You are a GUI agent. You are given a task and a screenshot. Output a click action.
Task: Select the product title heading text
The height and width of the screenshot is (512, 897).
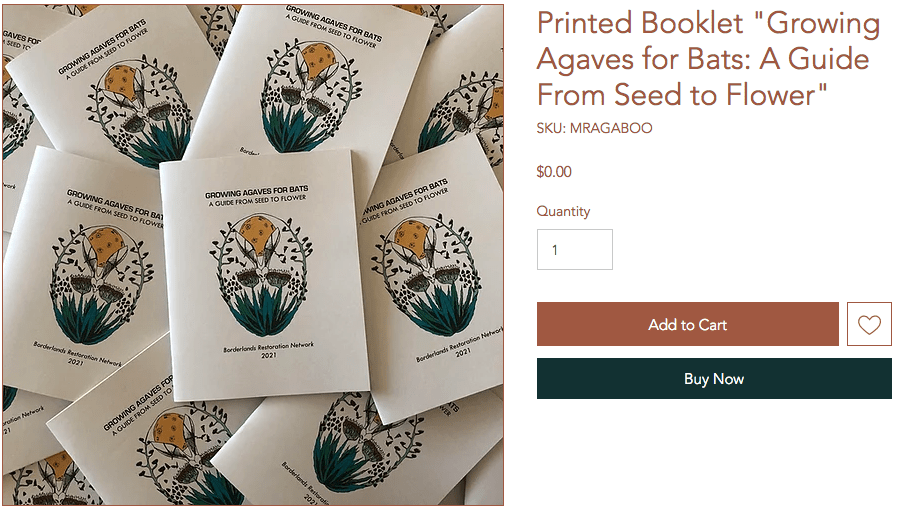coord(708,59)
